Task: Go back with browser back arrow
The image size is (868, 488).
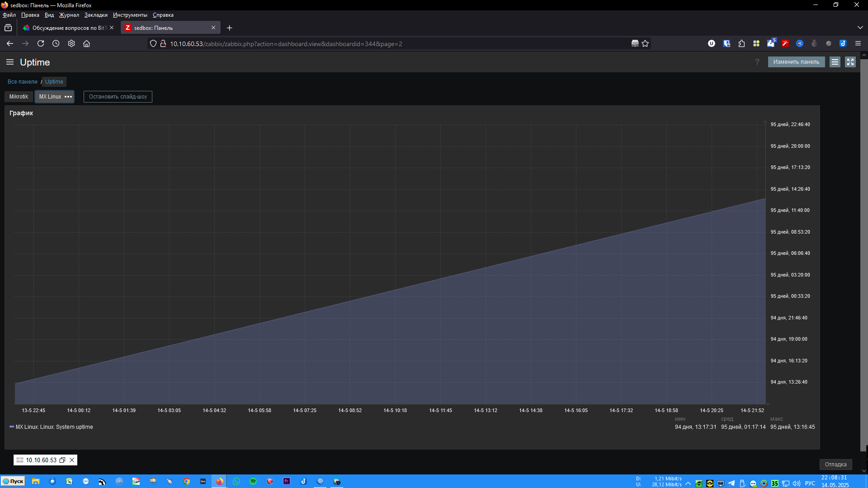Action: point(10,43)
